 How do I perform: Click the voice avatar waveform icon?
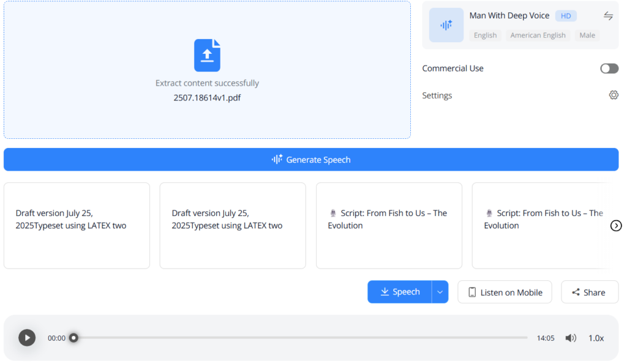click(446, 25)
